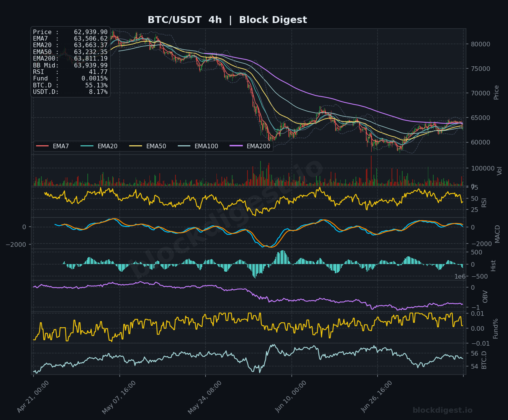
Task: Select the BTC.D 55.13% stats row
Action: (70, 85)
